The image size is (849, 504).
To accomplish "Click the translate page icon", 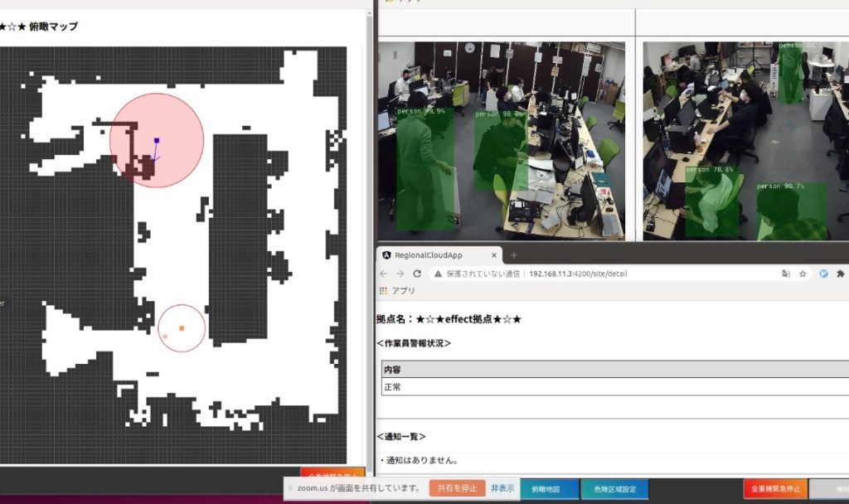I will point(785,274).
